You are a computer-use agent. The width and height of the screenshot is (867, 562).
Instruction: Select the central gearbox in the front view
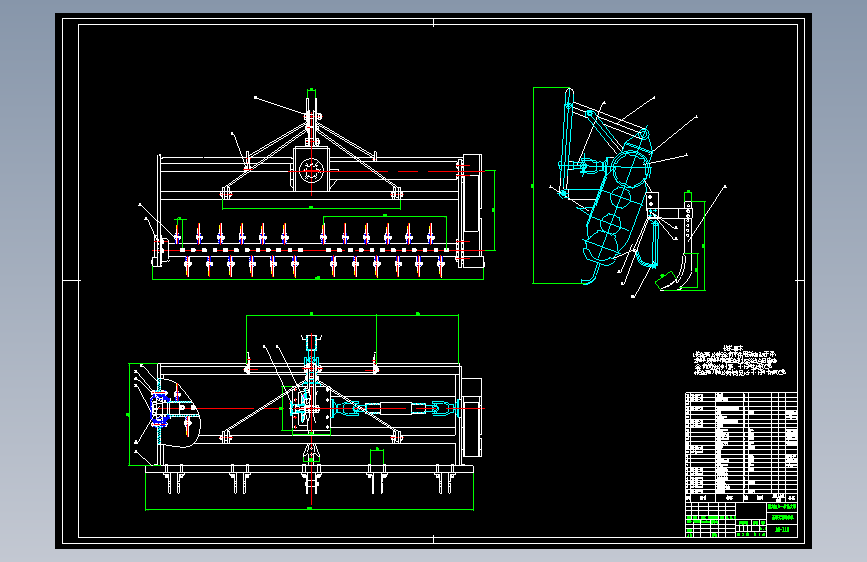coord(311,169)
